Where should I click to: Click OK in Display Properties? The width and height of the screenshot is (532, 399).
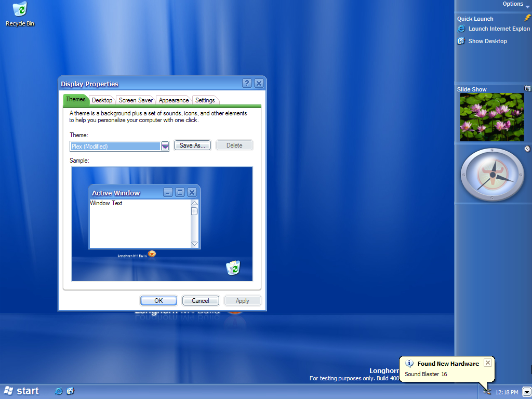pos(158,301)
